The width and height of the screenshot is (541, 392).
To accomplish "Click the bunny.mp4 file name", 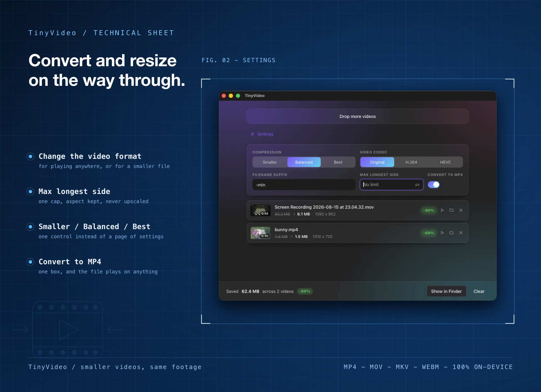I will [286, 230].
